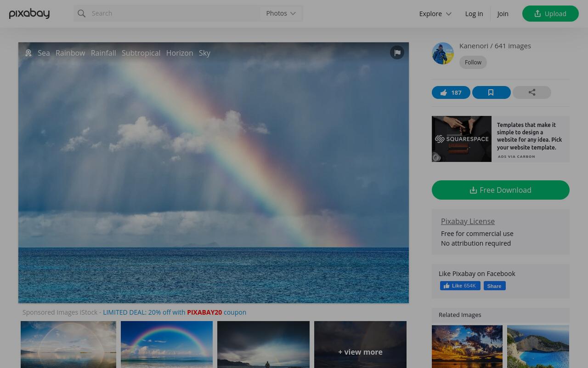Click the search magnifier icon
This screenshot has height=368, width=588.
82,13
